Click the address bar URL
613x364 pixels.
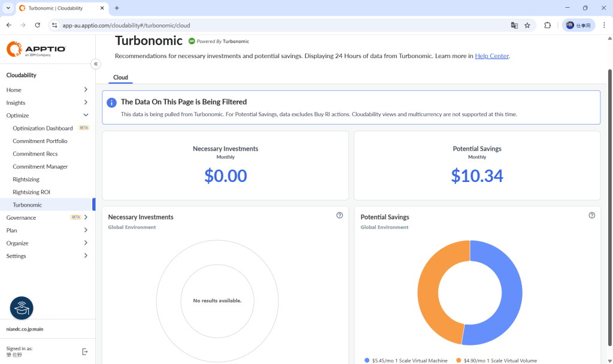click(126, 25)
